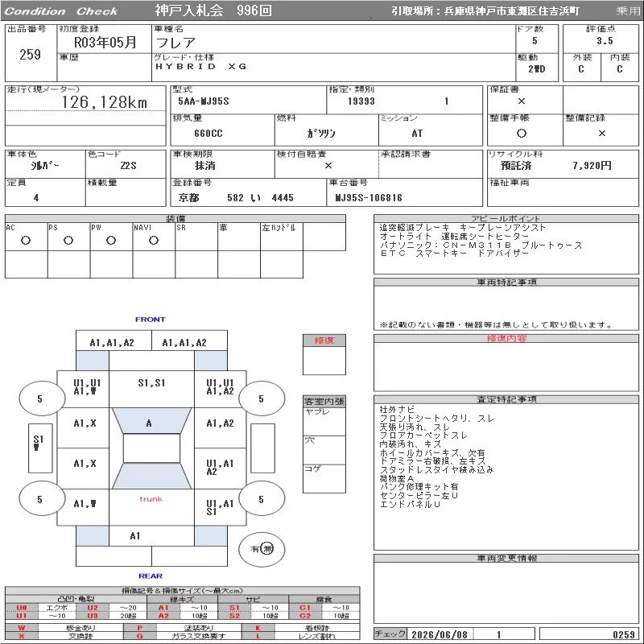The height and width of the screenshot is (644, 644).
Task: Click the roof panel marked S1,S1
Action: (x=151, y=389)
